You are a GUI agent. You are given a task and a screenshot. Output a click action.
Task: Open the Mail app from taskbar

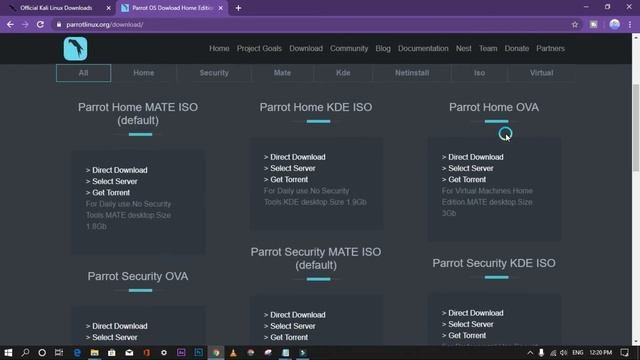coord(129,353)
